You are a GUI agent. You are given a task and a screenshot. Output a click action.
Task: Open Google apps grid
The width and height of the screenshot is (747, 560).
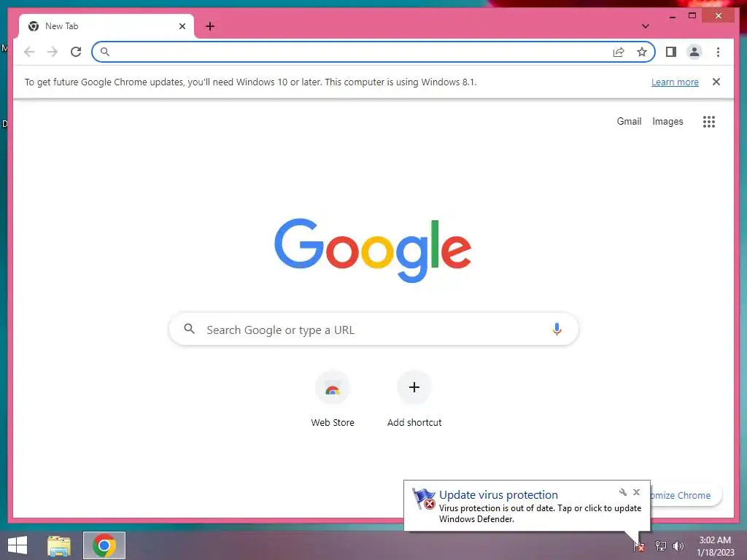point(709,122)
